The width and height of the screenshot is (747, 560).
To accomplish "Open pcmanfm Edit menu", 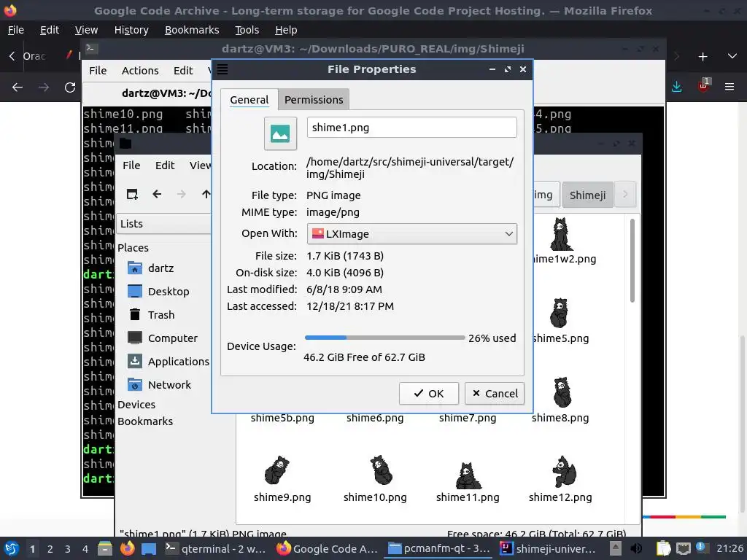I will pos(165,166).
